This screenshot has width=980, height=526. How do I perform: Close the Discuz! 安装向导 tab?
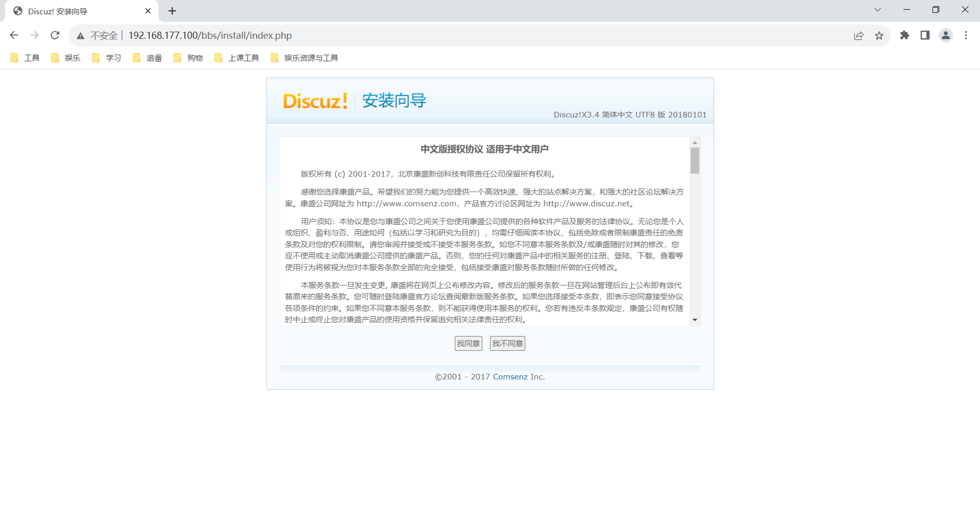pyautogui.click(x=148, y=11)
